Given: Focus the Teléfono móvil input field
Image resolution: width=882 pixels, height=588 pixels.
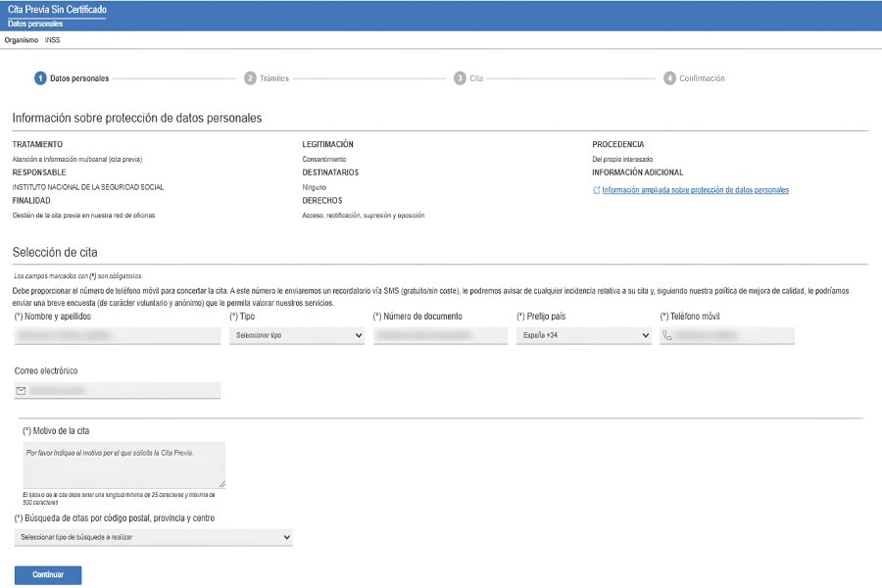Looking at the screenshot, I should tap(727, 335).
